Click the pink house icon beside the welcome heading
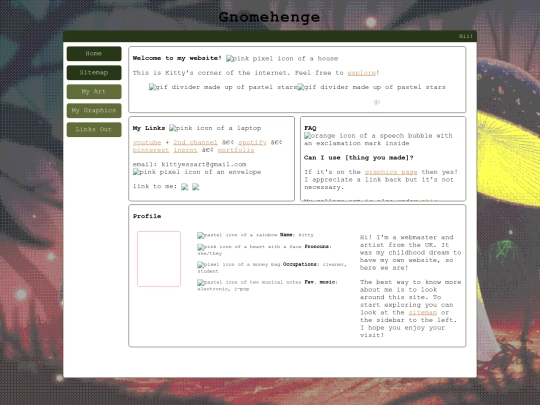Image resolution: width=540 pixels, height=405 pixels. pos(282,59)
